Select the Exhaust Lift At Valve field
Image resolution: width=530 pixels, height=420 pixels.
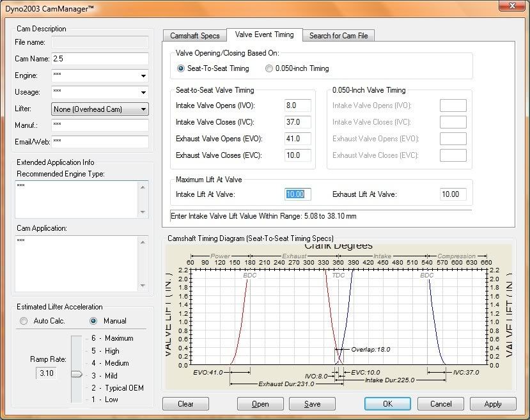point(453,194)
